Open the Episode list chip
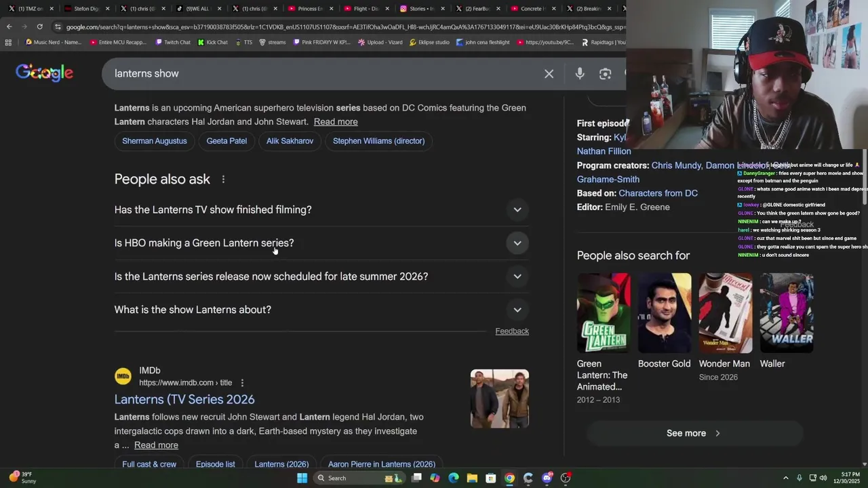The height and width of the screenshot is (488, 868). click(x=216, y=464)
